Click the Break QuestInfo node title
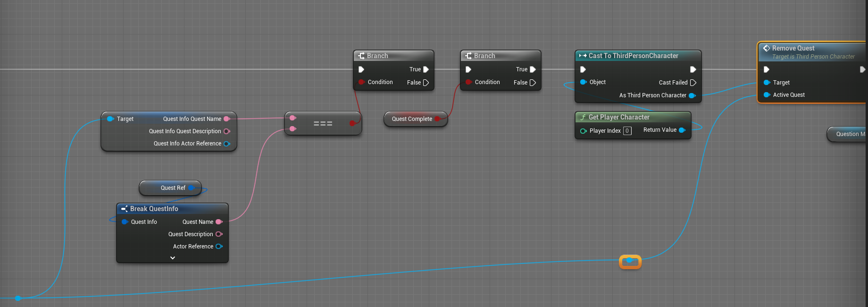 click(x=154, y=209)
